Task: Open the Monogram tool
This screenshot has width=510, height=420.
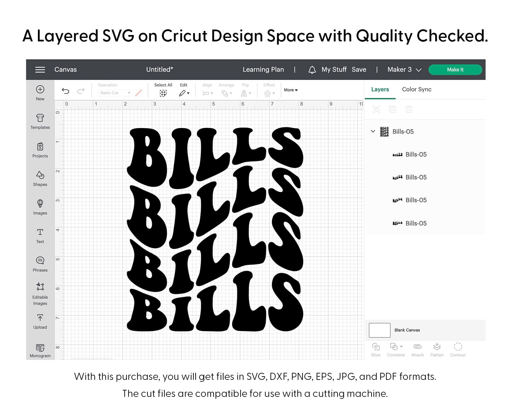Action: [x=40, y=348]
